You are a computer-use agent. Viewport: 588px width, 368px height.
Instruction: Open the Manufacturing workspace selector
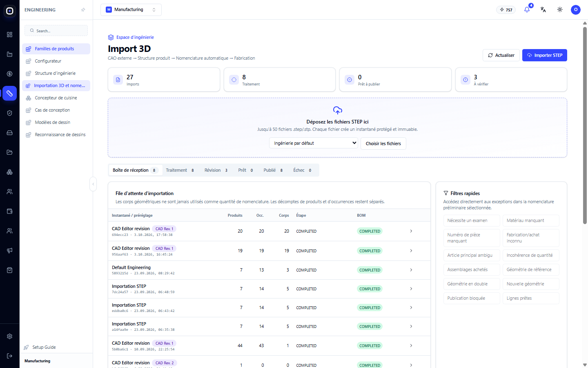(131, 10)
